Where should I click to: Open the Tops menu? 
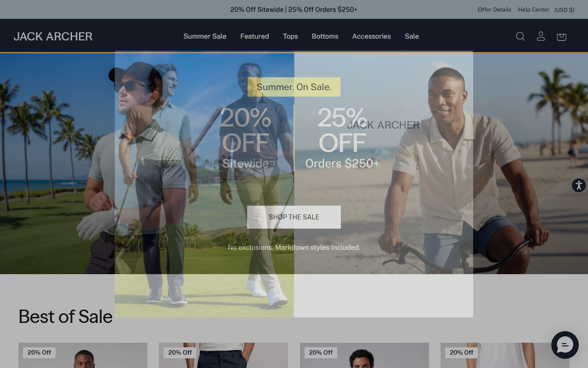coord(290,36)
